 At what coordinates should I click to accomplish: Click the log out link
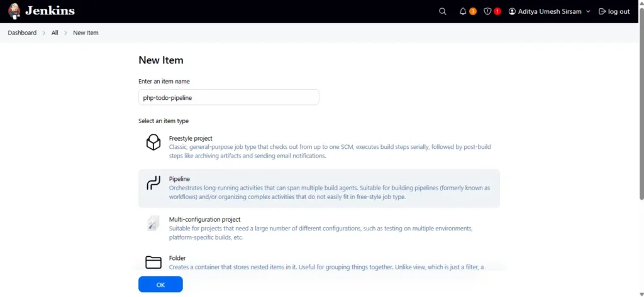(614, 11)
